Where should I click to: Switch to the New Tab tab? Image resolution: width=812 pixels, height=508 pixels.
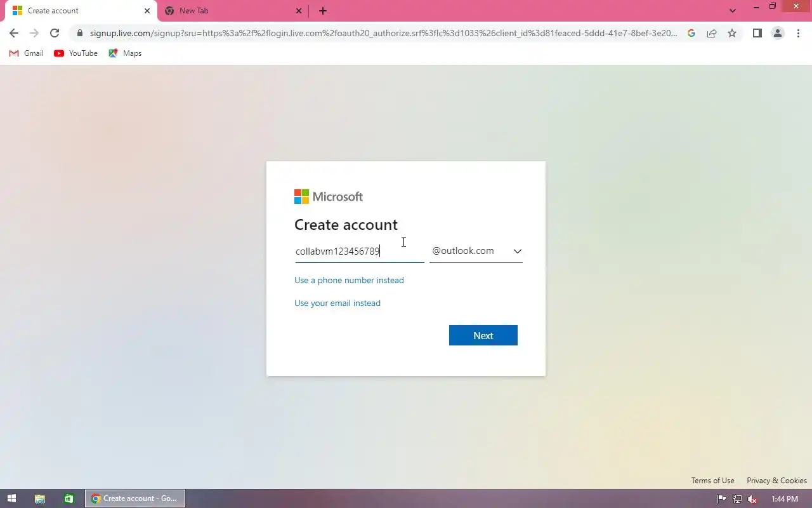tap(233, 11)
